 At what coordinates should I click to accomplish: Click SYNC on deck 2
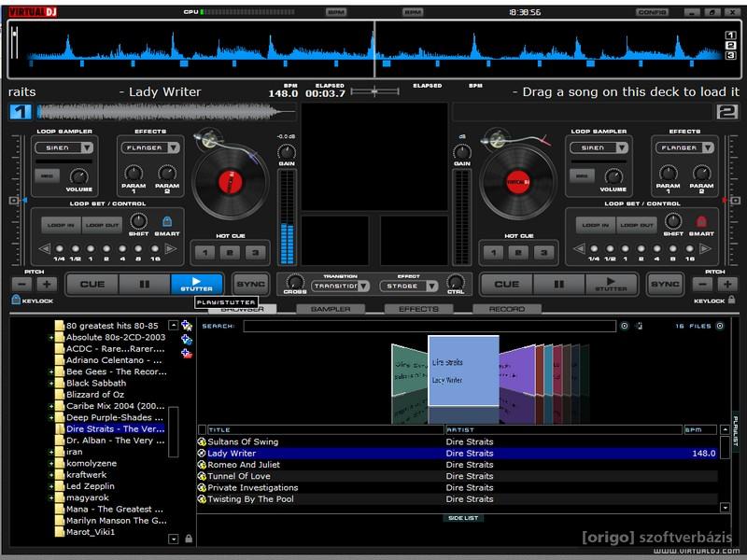[665, 284]
